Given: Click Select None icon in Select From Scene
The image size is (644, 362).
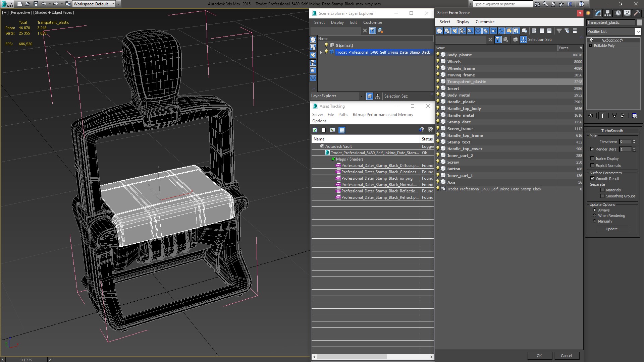Looking at the screenshot, I should pos(542,31).
